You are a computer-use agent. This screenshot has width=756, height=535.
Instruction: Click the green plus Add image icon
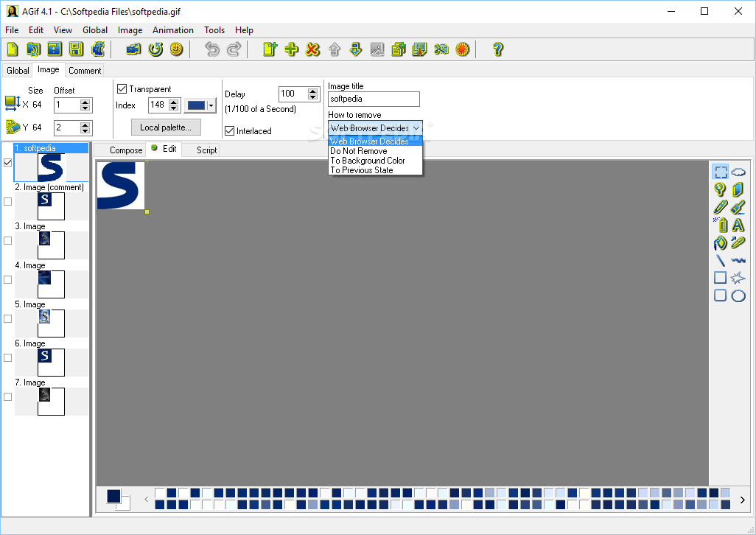click(291, 49)
